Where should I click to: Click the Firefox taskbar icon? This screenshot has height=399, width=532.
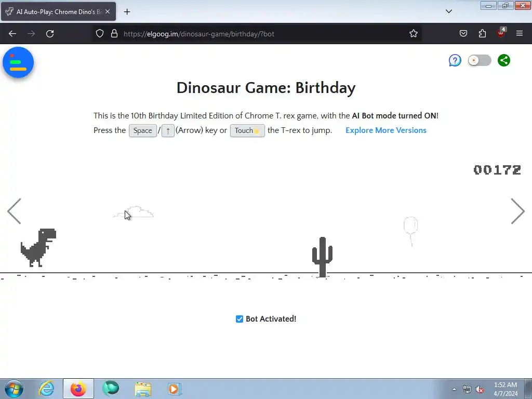coord(78,389)
